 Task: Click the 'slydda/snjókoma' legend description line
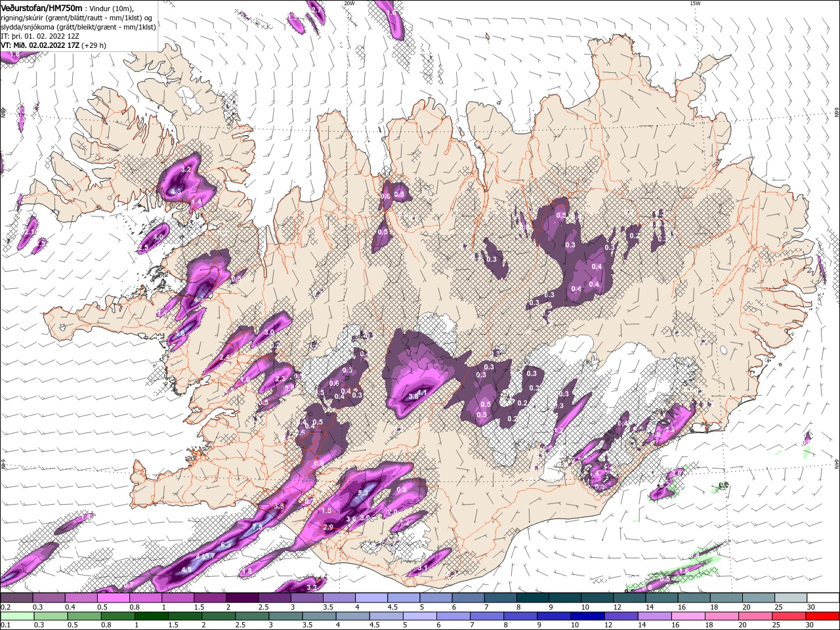(78, 27)
